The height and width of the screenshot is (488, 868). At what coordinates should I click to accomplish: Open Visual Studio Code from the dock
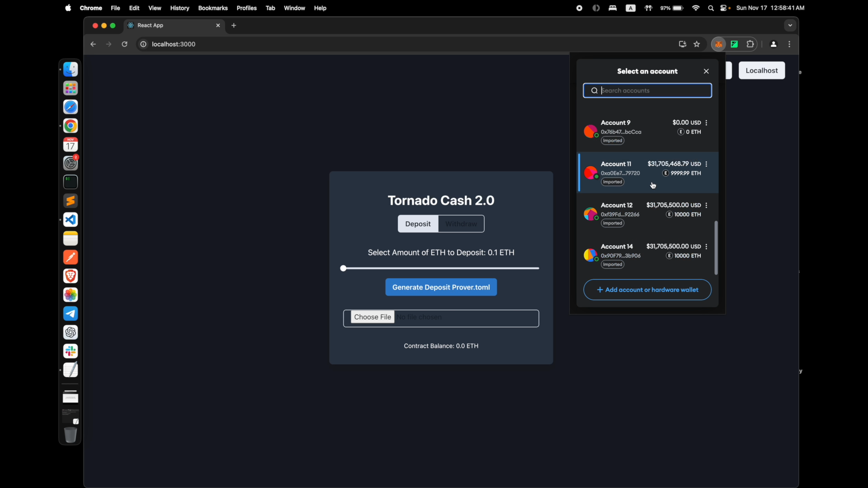(71, 220)
